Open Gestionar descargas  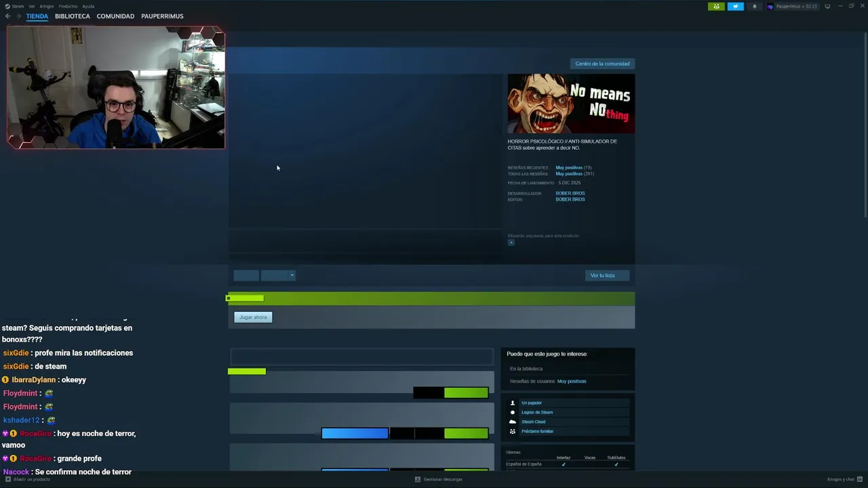tap(443, 479)
